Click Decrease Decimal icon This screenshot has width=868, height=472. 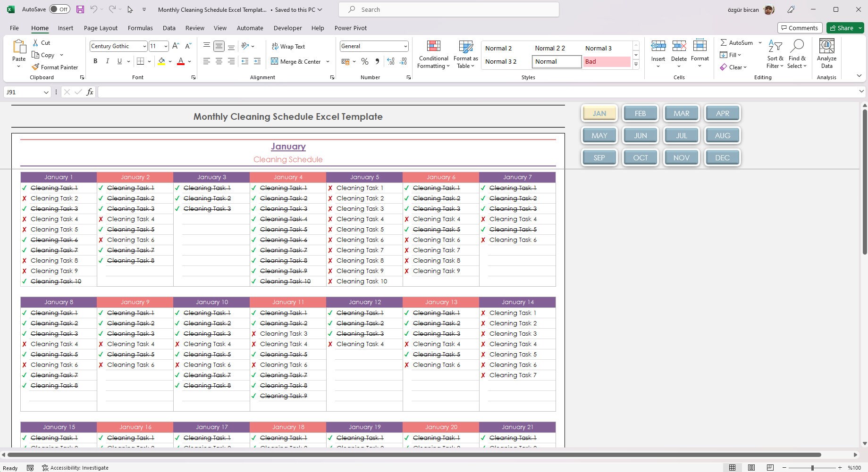click(x=403, y=61)
